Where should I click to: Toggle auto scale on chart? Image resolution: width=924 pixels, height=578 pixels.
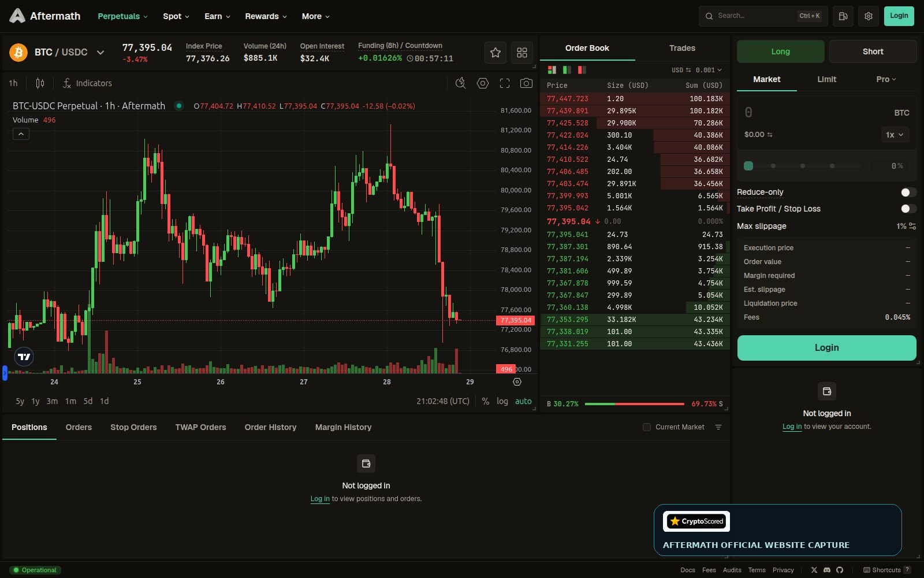(523, 401)
